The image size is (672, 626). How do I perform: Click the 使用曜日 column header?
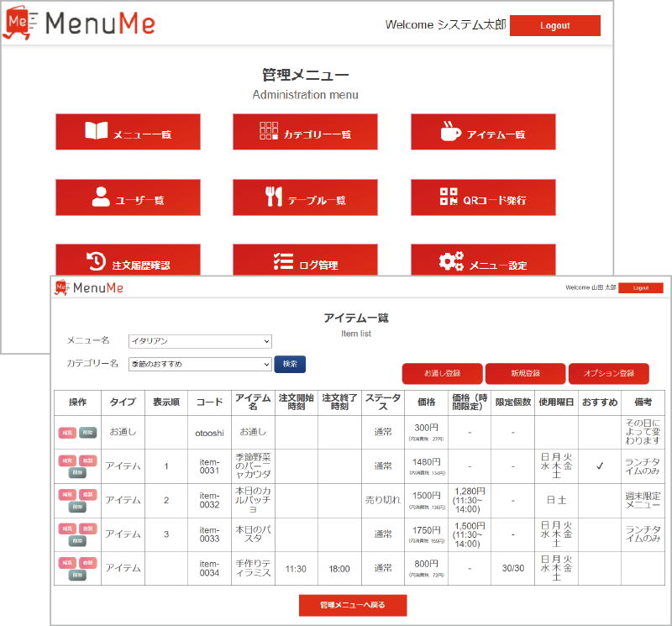[x=556, y=402]
